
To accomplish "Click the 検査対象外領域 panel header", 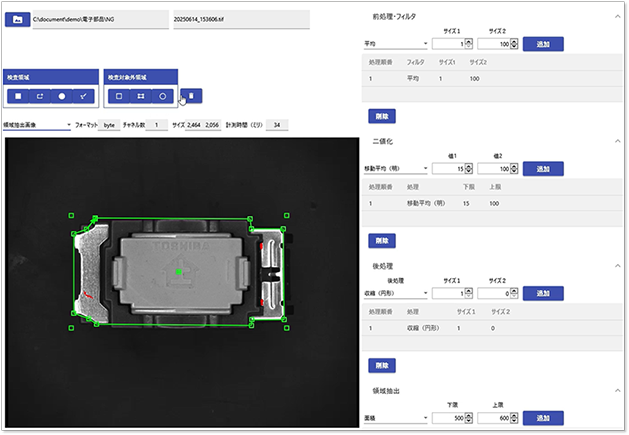I will click(141, 77).
